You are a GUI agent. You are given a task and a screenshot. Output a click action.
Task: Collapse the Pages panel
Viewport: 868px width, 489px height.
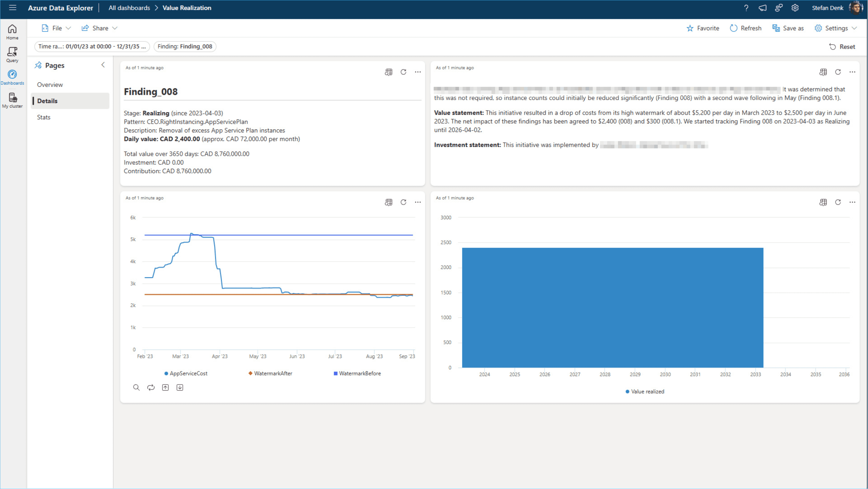click(103, 65)
